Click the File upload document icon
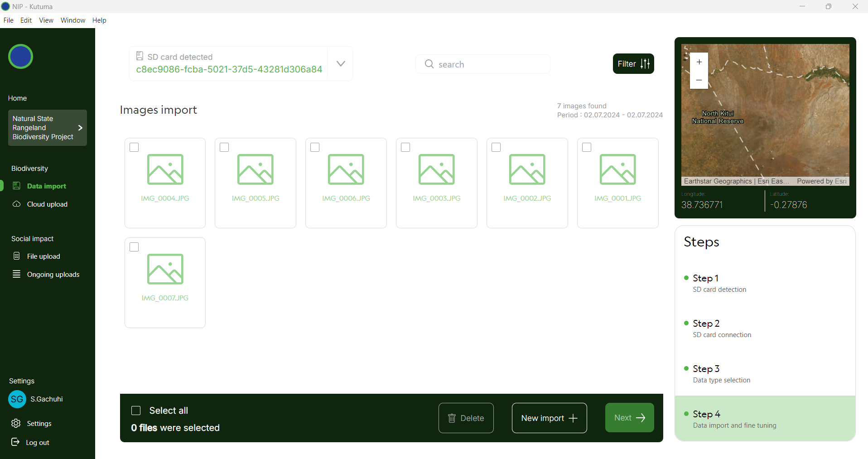The width and height of the screenshot is (868, 459). pos(17,256)
